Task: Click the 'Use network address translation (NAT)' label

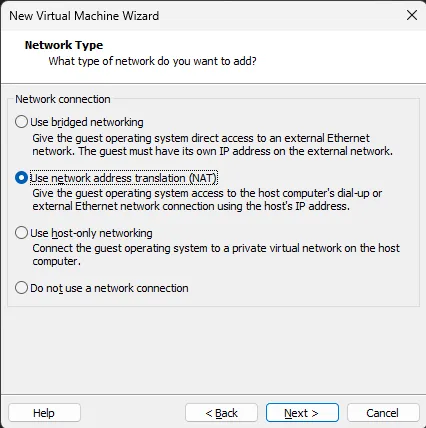Action: click(124, 178)
